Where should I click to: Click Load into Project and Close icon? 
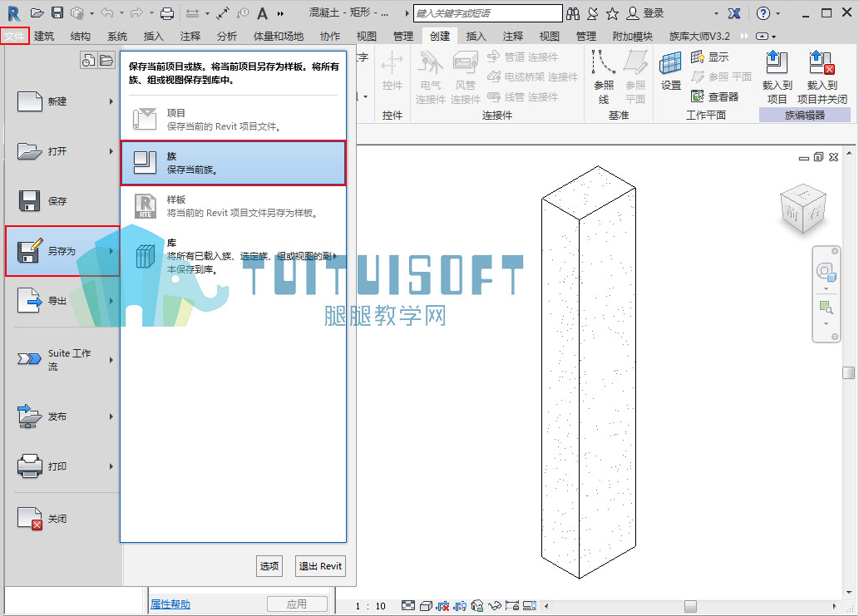tap(822, 62)
